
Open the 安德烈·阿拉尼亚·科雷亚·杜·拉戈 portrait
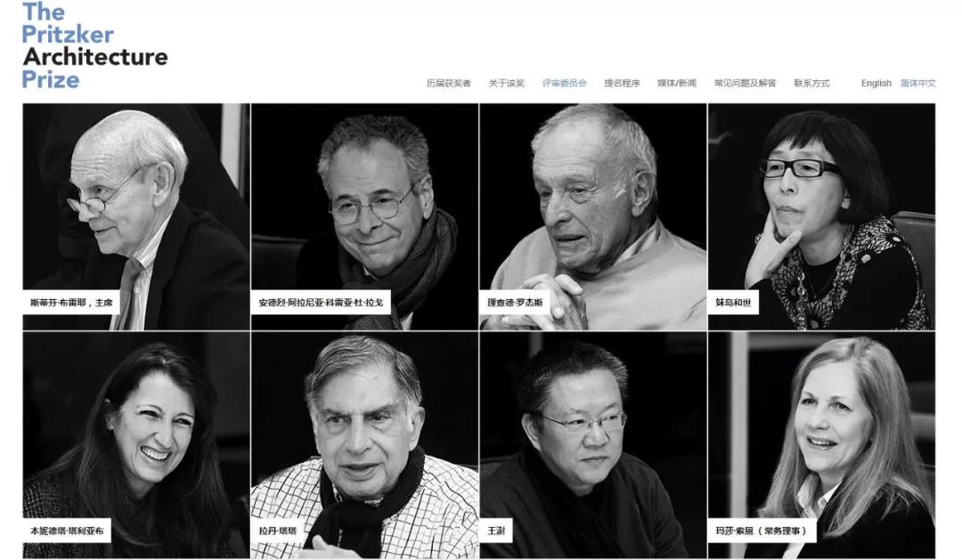pyautogui.click(x=364, y=216)
